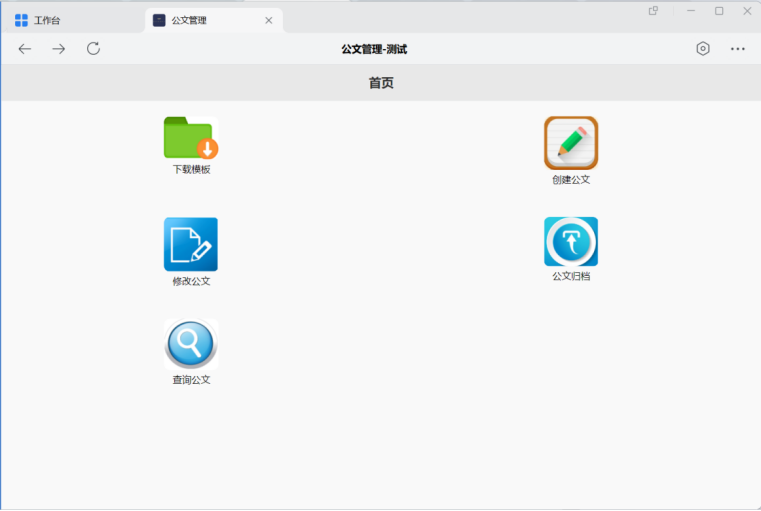
Task: Maximize the application window
Action: pos(719,11)
